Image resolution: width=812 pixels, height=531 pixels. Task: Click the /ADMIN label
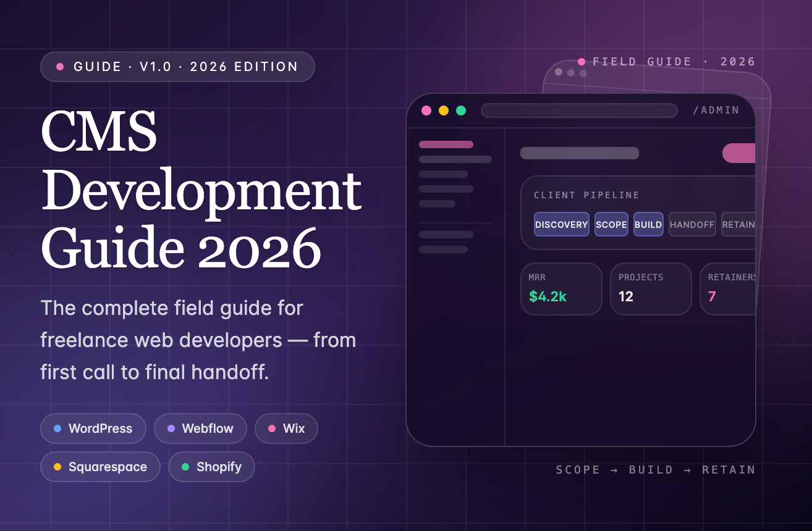pyautogui.click(x=716, y=111)
